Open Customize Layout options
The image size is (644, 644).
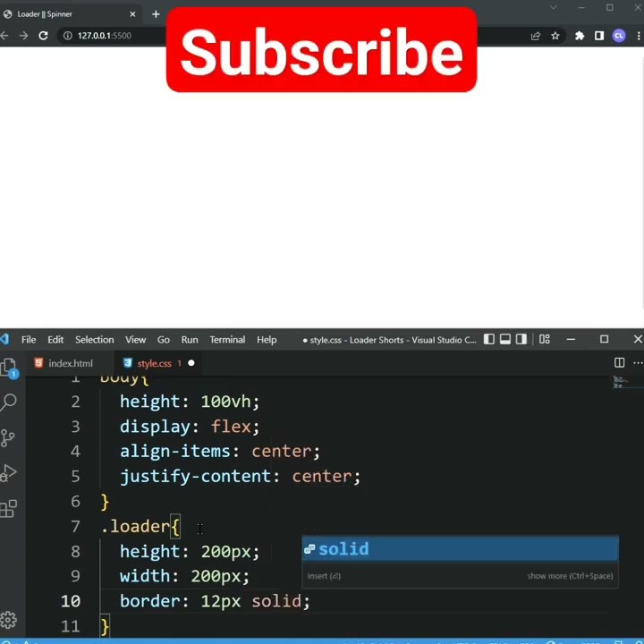(545, 339)
